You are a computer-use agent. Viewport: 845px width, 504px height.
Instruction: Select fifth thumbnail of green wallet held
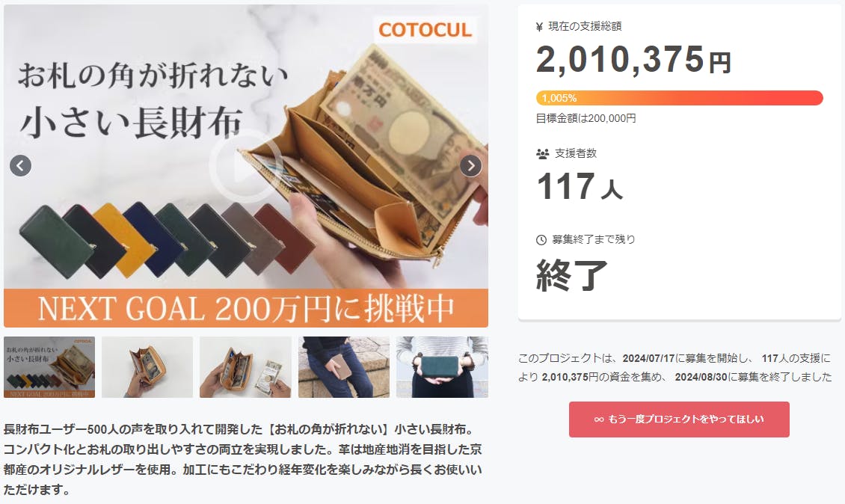pos(442,367)
